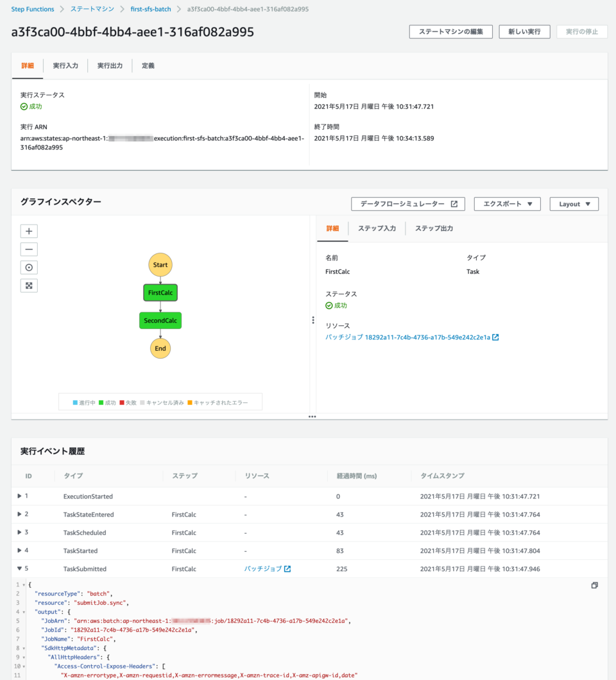The image size is (616, 680).
Task: Open external link icon in TaskSubmitted row
Action: pos(287,569)
